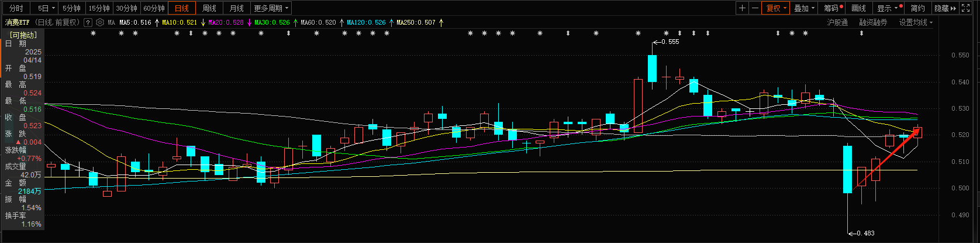Image resolution: width=980 pixels, height=243 pixels.
Task: Open the question mark help icon beside 消费ETF
Action: [88, 23]
